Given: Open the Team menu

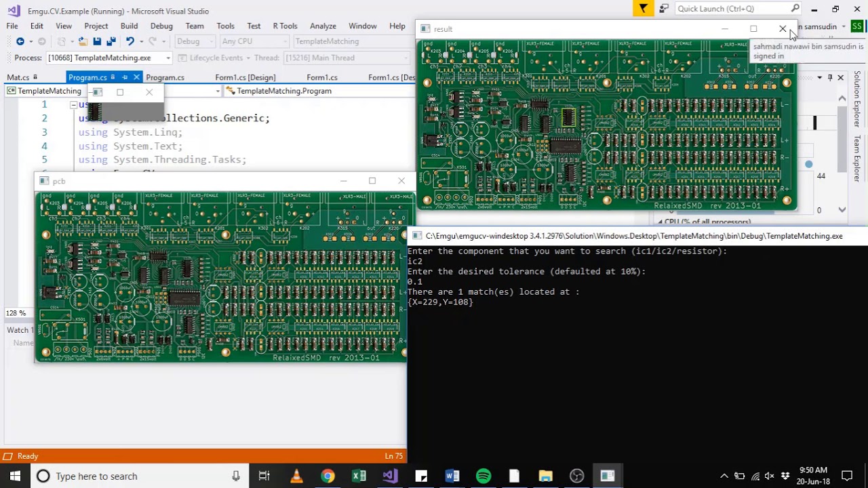Looking at the screenshot, I should 195,26.
